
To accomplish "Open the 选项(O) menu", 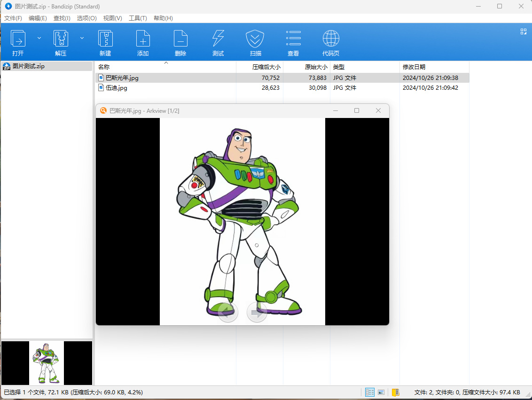I will click(86, 18).
